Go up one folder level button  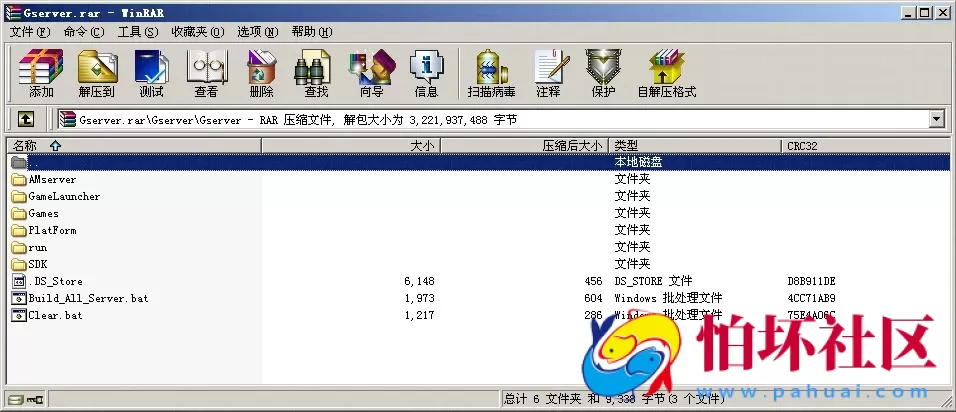[25, 119]
